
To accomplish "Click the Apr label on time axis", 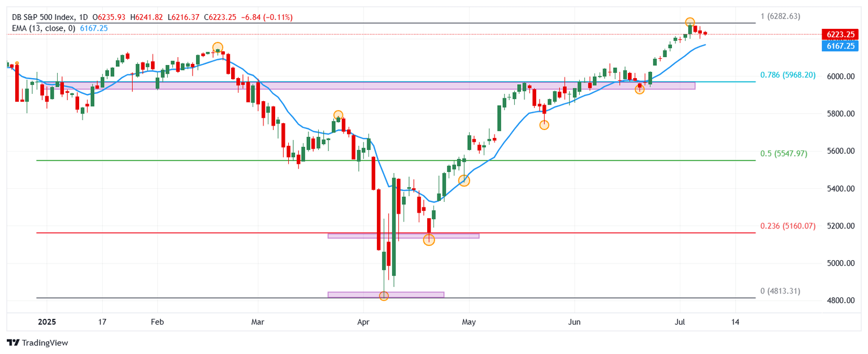I will click(x=363, y=322).
